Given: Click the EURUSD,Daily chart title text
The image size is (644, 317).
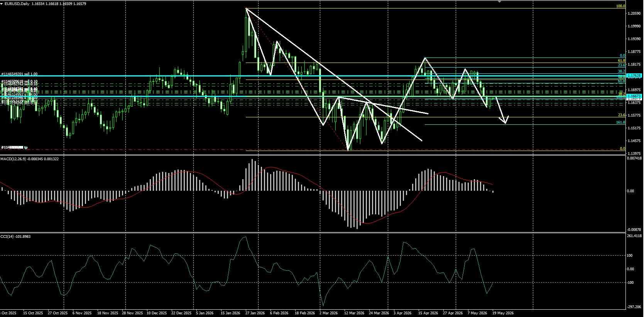Looking at the screenshot, I should pyautogui.click(x=17, y=3).
